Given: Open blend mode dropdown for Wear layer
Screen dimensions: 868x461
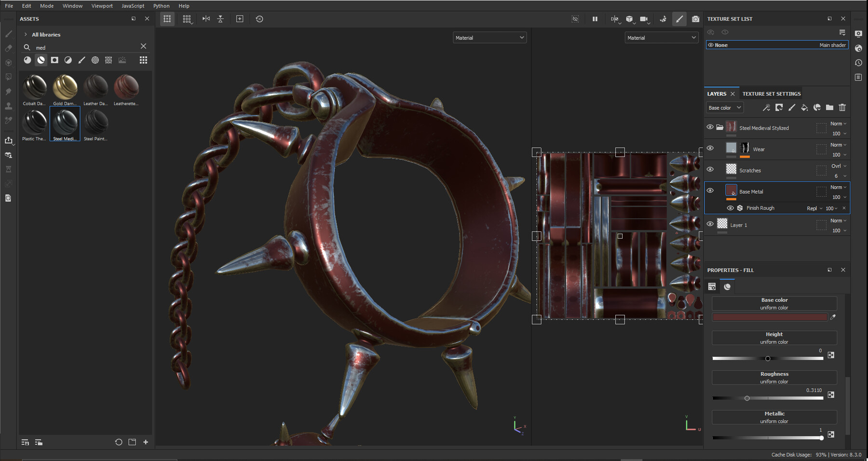Looking at the screenshot, I should coord(839,145).
